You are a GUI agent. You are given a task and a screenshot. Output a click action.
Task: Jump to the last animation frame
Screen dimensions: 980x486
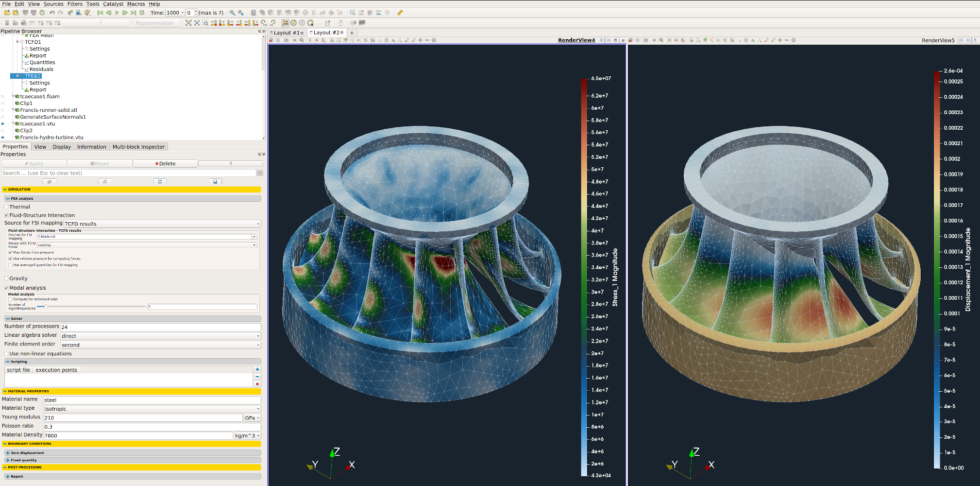(134, 13)
